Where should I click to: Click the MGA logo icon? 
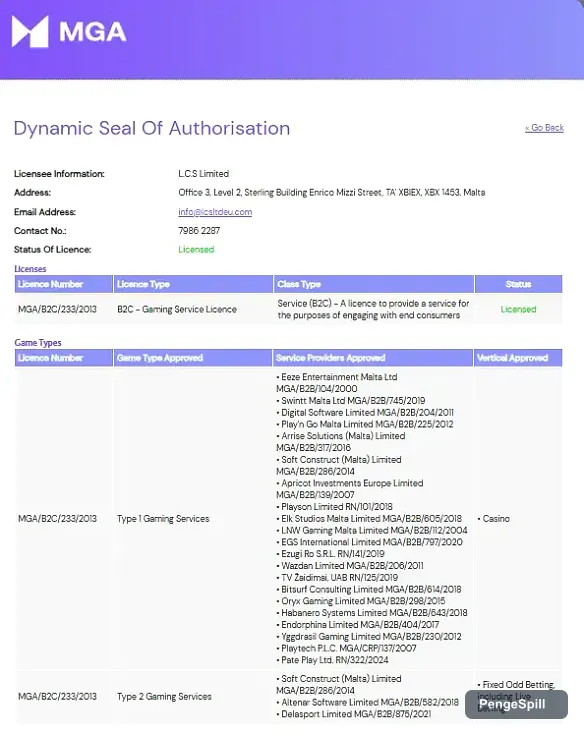30,31
